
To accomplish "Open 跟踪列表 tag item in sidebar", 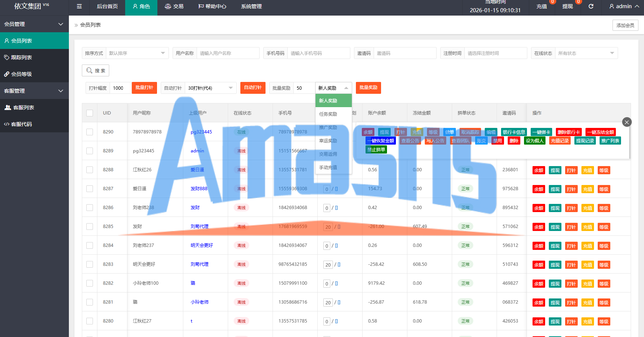I will click(34, 57).
